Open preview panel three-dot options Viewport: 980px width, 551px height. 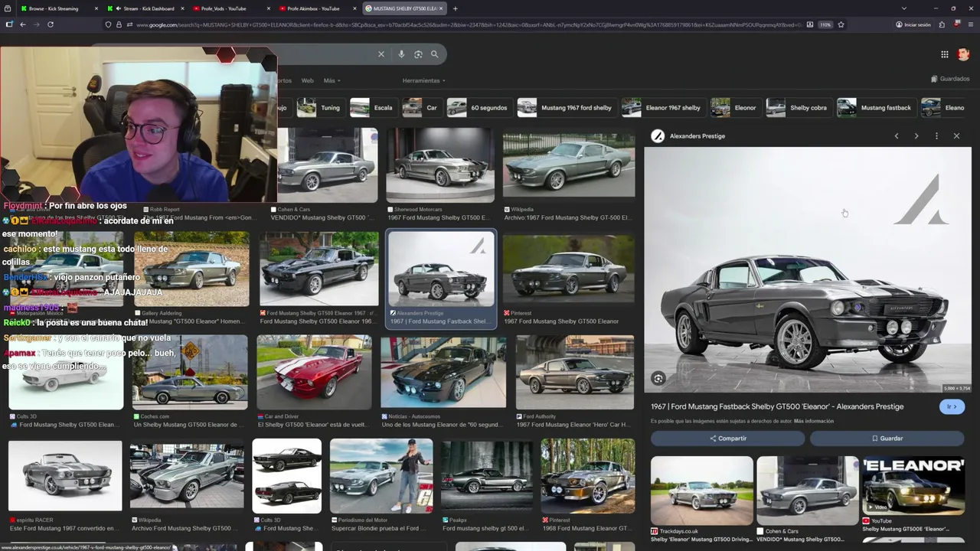pyautogui.click(x=936, y=136)
